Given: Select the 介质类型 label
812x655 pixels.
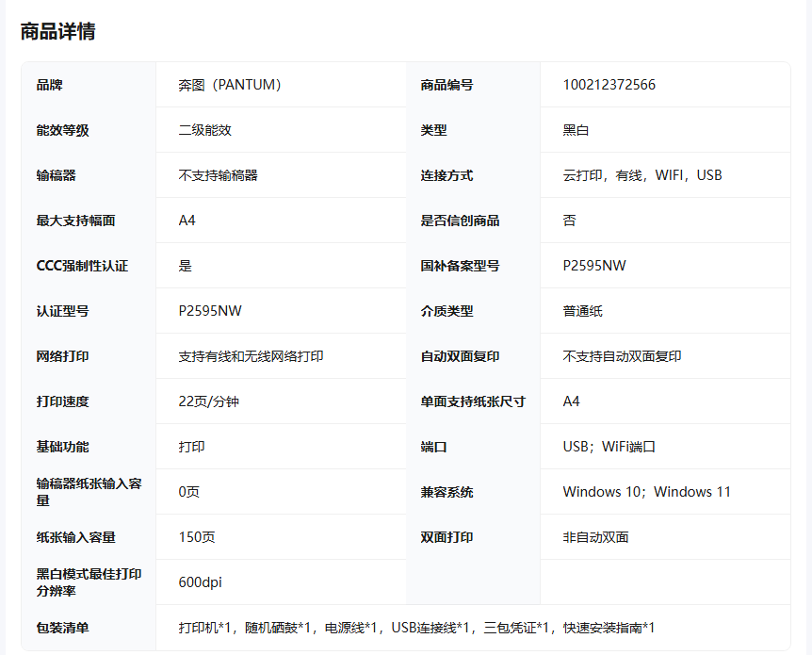Looking at the screenshot, I should point(447,311).
